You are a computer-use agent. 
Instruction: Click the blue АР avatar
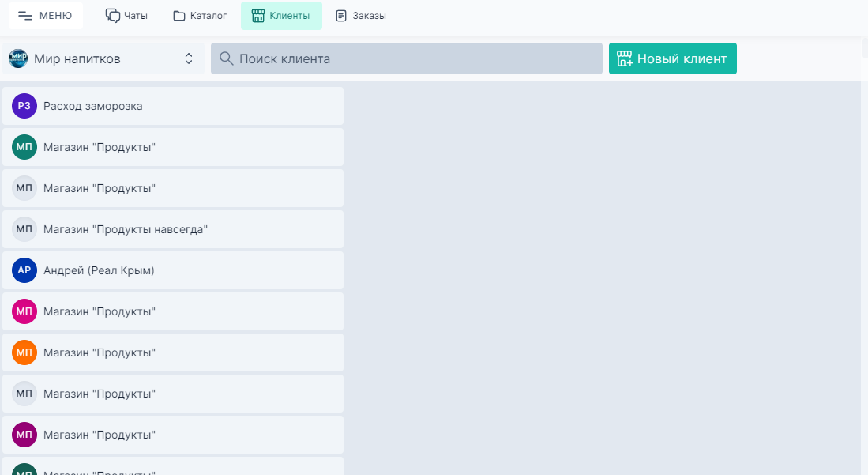click(x=24, y=270)
